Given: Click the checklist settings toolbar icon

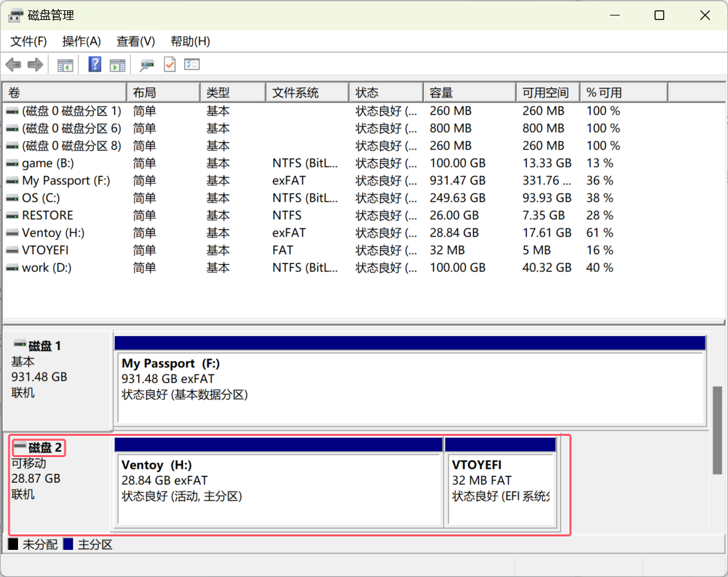Looking at the screenshot, I should click(x=192, y=64).
